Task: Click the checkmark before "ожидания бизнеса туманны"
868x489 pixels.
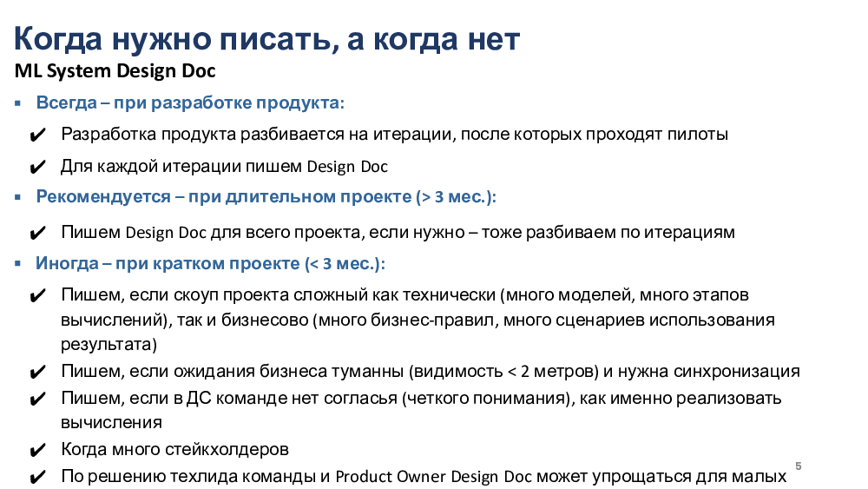Action: point(38,373)
